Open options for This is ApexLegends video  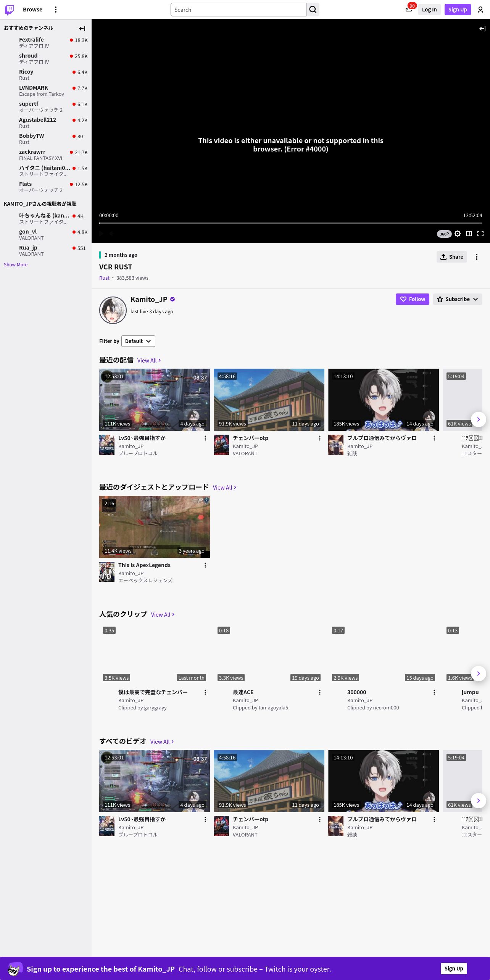tap(205, 565)
